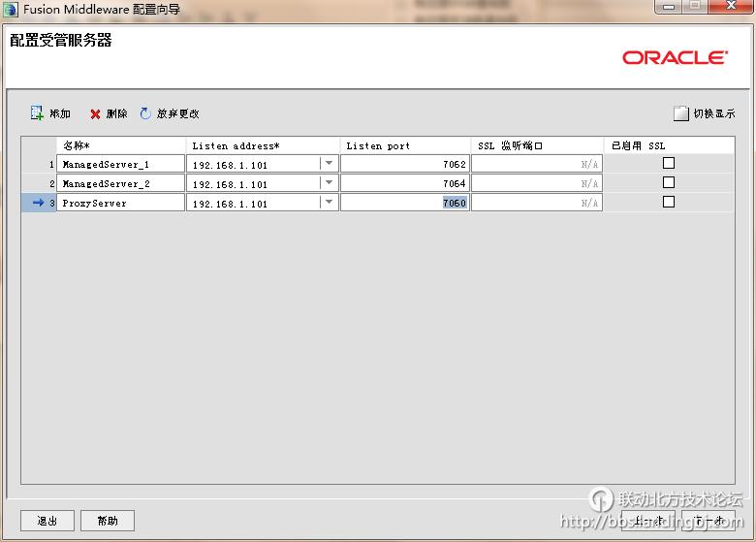
Task: Proceed to the next step (下一步)
Action: coord(709,521)
